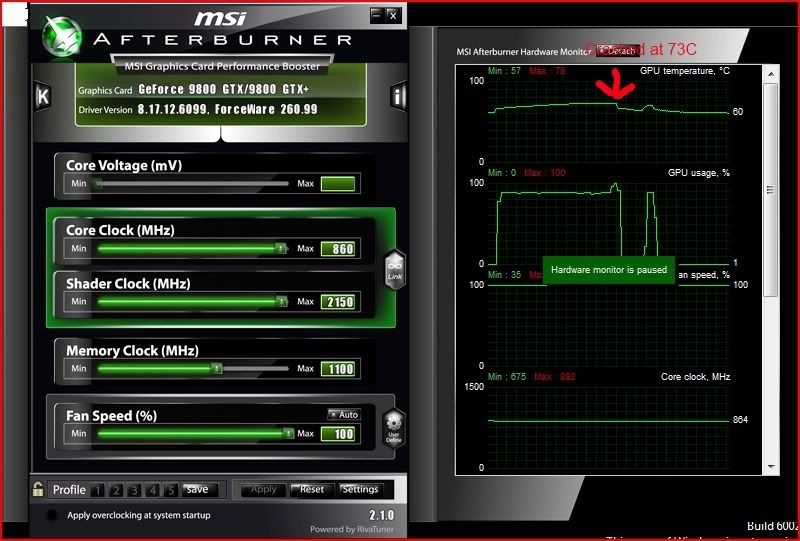
Task: Reset clocks with Reset button
Action: (x=312, y=489)
